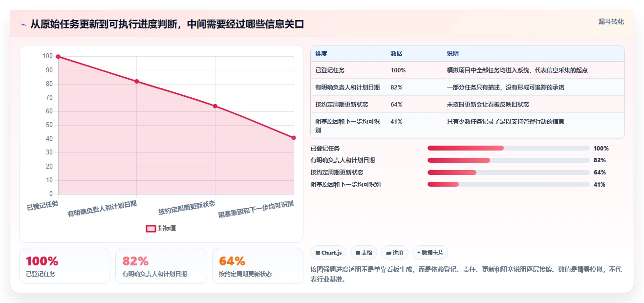
Task: Click the description starting 一部分任务只有描述
Action: (x=505, y=87)
